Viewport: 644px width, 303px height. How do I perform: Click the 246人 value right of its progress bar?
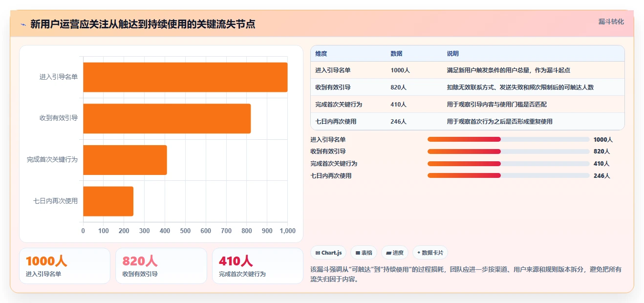[601, 176]
